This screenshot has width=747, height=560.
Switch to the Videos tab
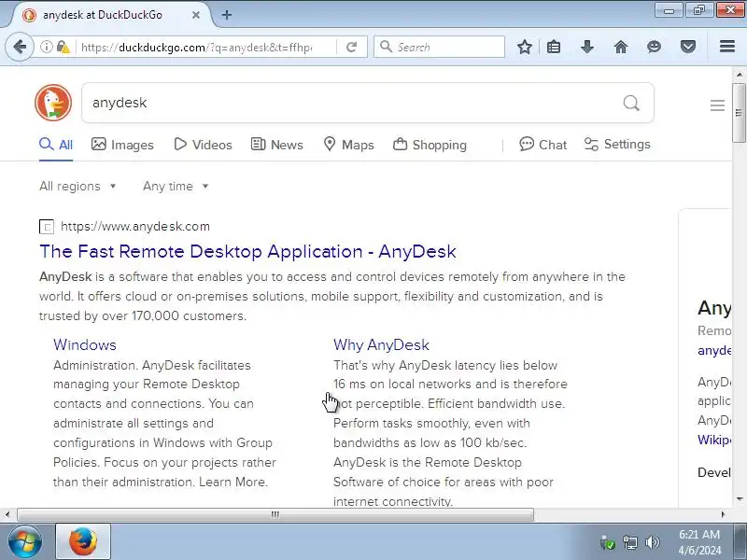tap(203, 145)
